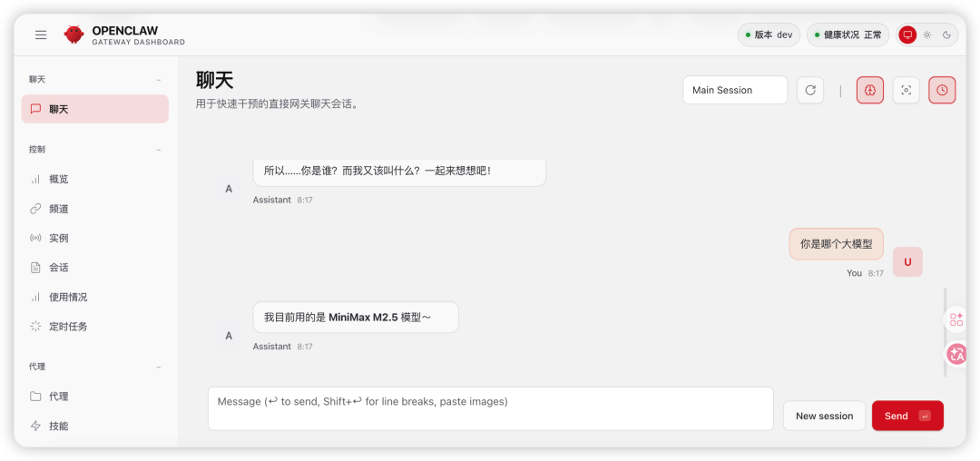Click the lightning icon beside 技能

coord(35,426)
